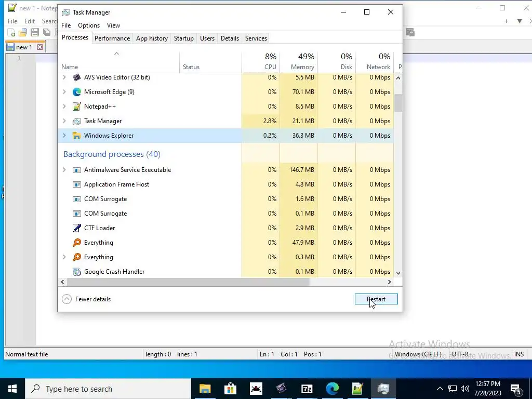This screenshot has height=399, width=532.
Task: Switch to the App history tab
Action: (152, 38)
